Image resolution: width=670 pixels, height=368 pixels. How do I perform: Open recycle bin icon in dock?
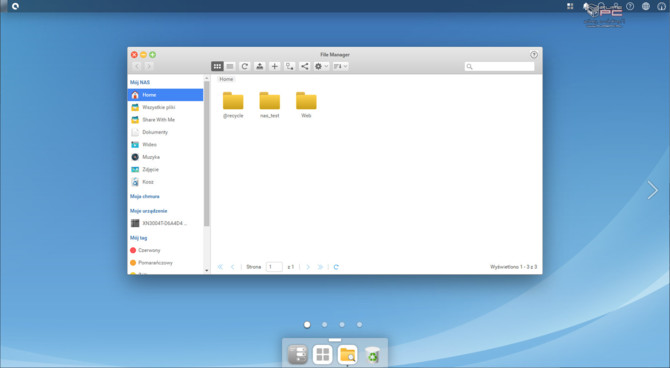click(x=373, y=355)
